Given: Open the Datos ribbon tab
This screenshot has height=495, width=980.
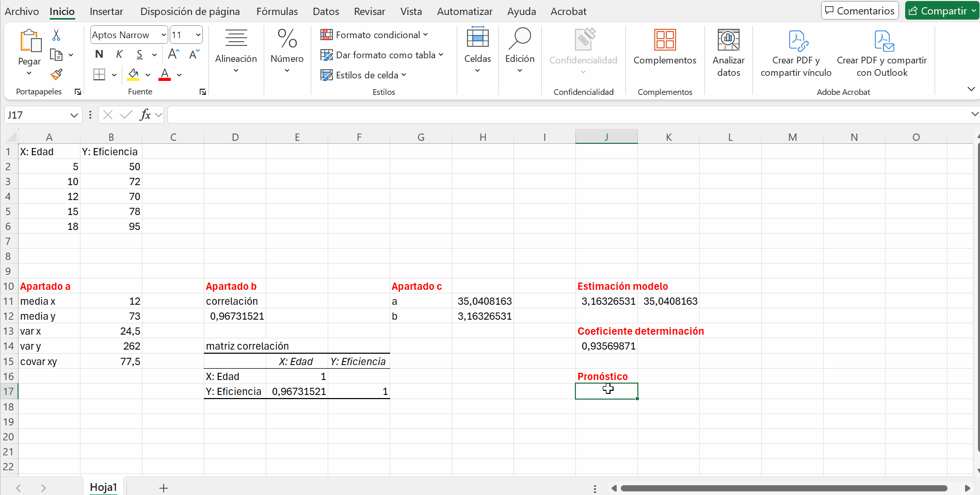Looking at the screenshot, I should [x=326, y=11].
